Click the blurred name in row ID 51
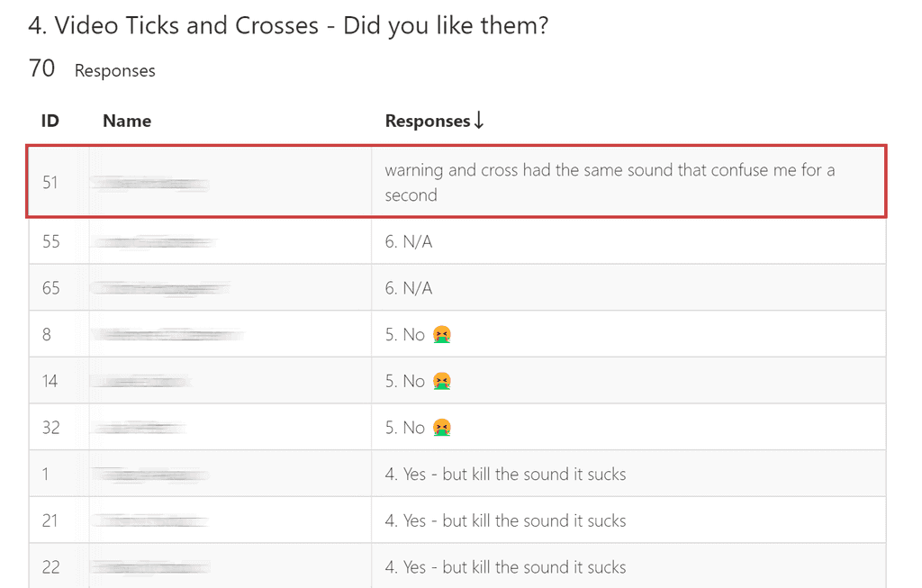The width and height of the screenshot is (922, 588). tap(151, 184)
